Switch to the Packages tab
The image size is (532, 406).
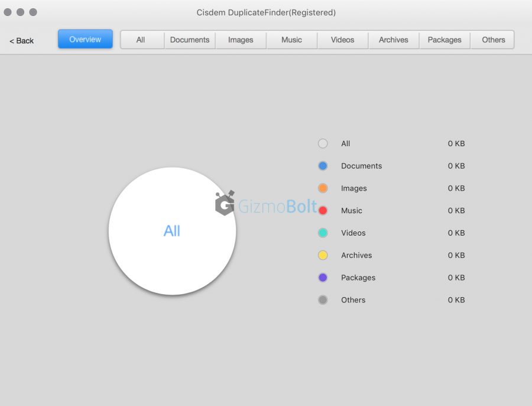pos(445,40)
